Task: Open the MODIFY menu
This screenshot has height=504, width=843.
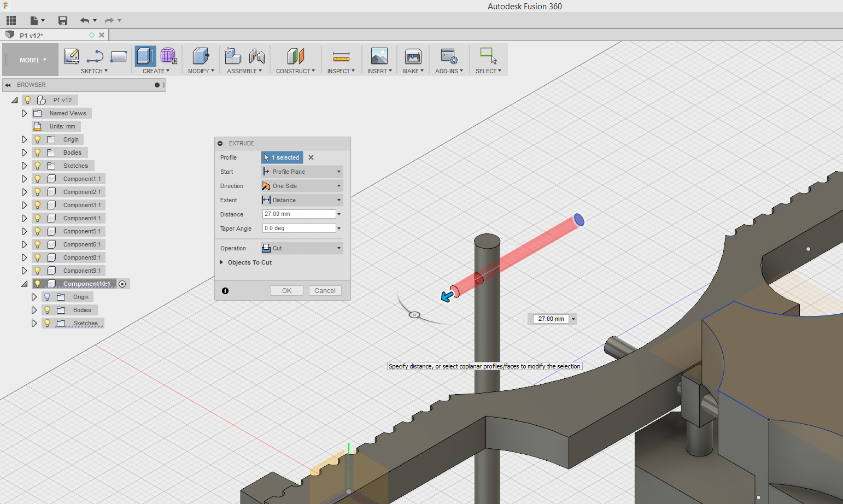Action: (x=201, y=71)
